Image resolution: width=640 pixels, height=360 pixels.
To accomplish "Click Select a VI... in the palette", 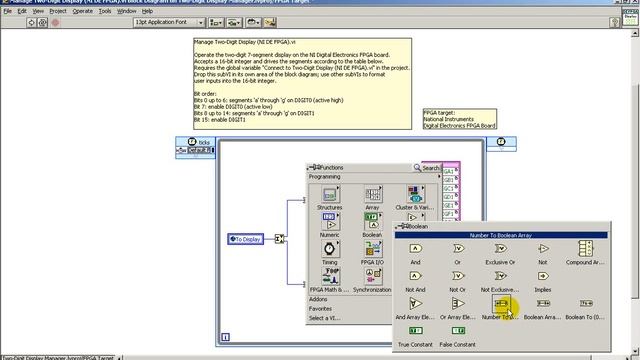I will pos(324,318).
